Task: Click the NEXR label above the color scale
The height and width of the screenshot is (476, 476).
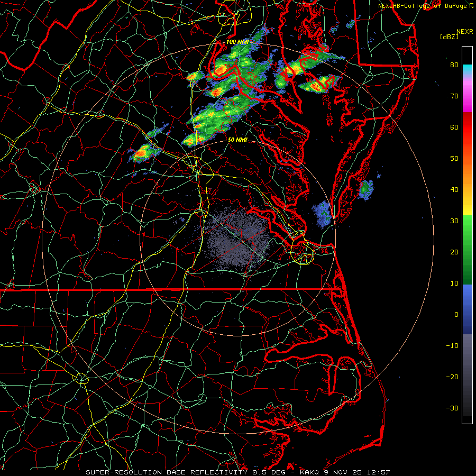Action: (464, 32)
